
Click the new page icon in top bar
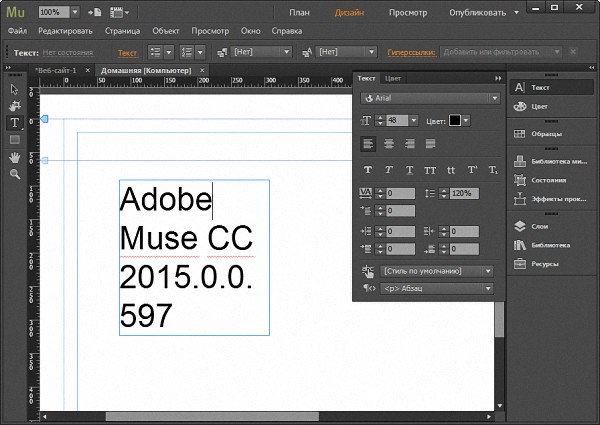(x=95, y=12)
